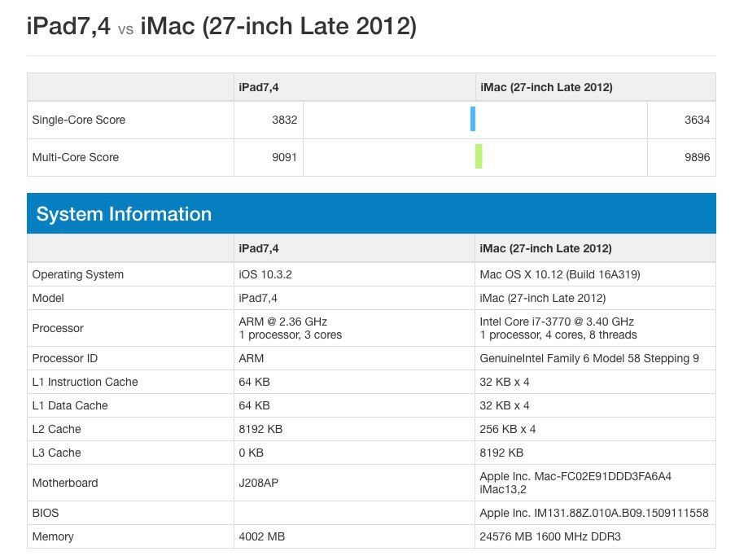Image resolution: width=735 pixels, height=560 pixels.
Task: Click the System Information section header
Action: [124, 214]
